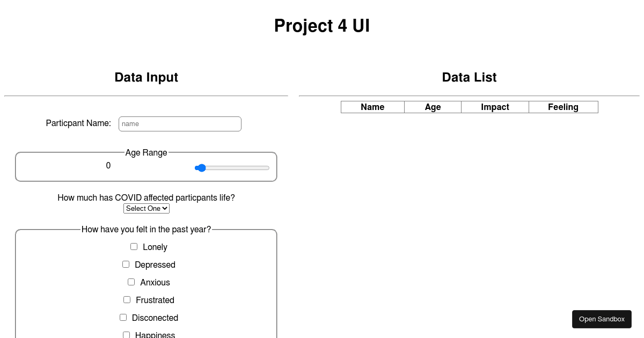Tick the Anxious checkbox
644x338 pixels.
(131, 282)
